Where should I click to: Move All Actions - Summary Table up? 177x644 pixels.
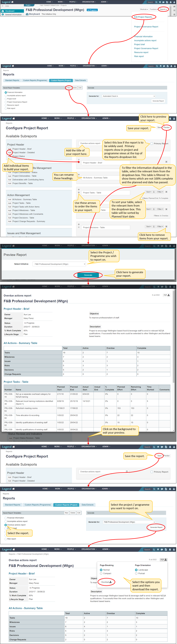point(79,175)
